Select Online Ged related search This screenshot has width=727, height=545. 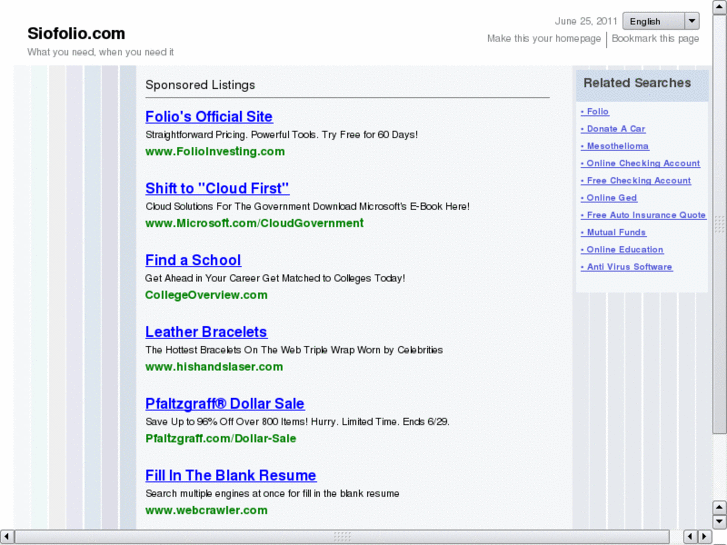click(x=609, y=198)
